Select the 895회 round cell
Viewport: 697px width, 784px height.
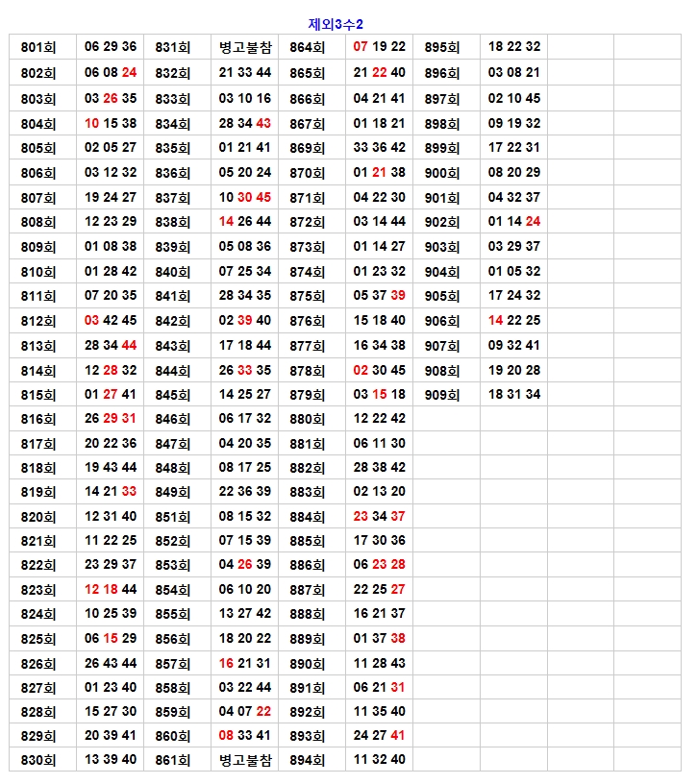442,47
